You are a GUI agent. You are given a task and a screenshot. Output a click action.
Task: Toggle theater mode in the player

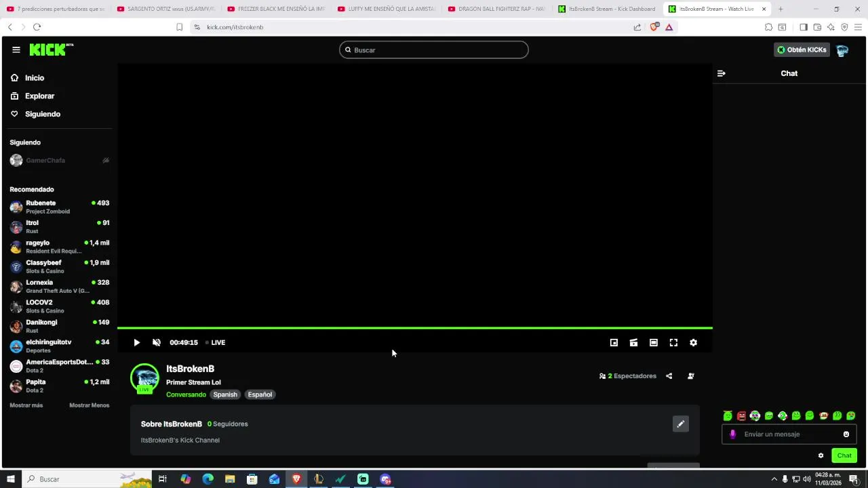(653, 342)
